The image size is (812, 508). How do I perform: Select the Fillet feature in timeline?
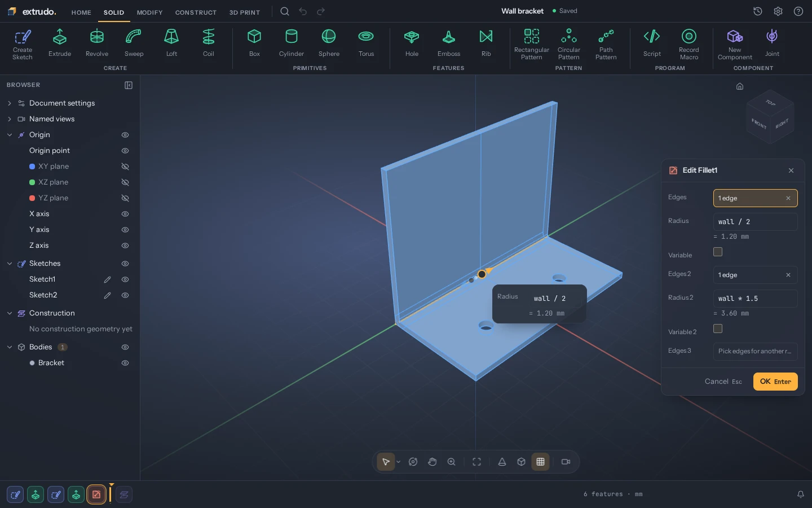[96, 494]
